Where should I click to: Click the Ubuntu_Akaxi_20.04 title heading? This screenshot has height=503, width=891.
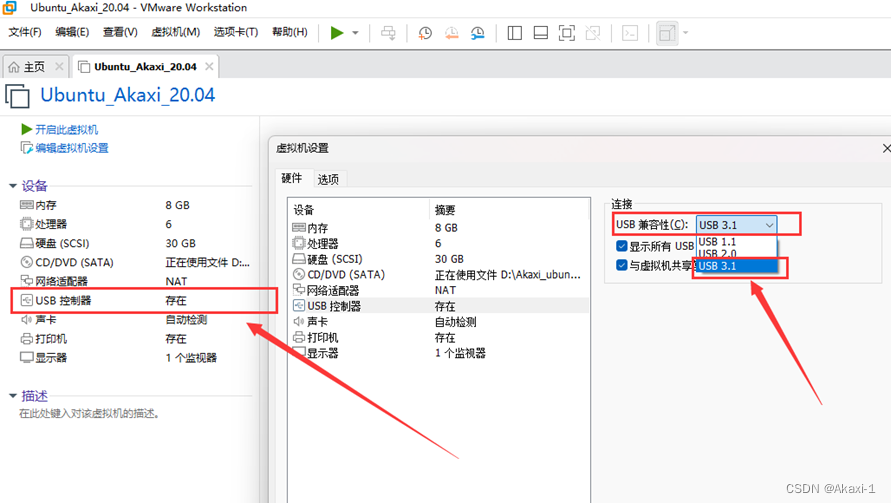(x=127, y=95)
